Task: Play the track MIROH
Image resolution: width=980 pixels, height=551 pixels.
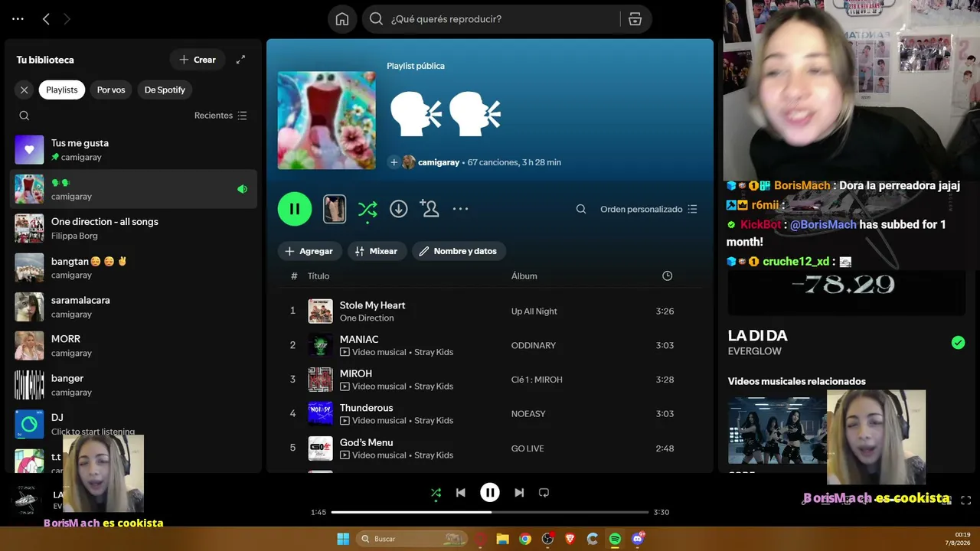Action: click(x=490, y=380)
